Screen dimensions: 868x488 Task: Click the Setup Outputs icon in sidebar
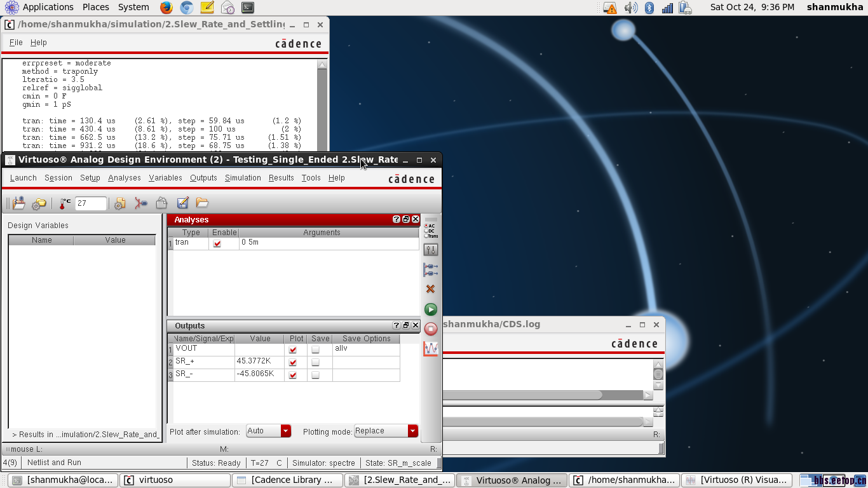pyautogui.click(x=431, y=270)
